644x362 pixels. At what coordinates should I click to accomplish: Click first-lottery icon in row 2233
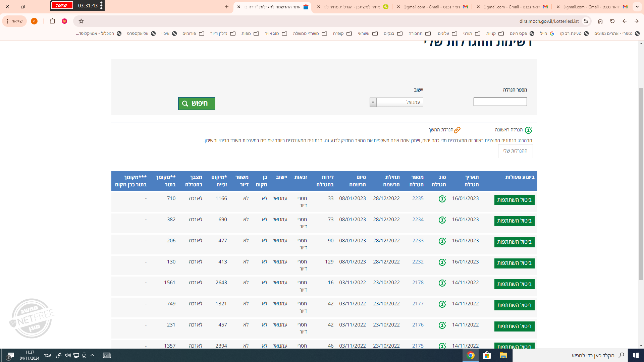coord(442,241)
